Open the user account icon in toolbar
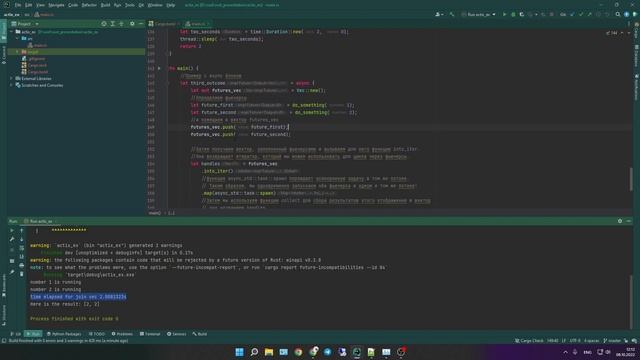The image size is (640, 360). [x=438, y=14]
